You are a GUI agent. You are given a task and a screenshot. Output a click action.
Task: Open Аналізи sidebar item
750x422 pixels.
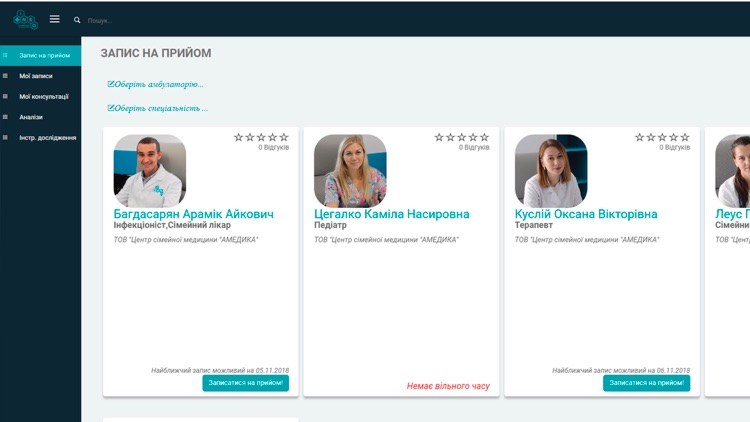click(41, 117)
